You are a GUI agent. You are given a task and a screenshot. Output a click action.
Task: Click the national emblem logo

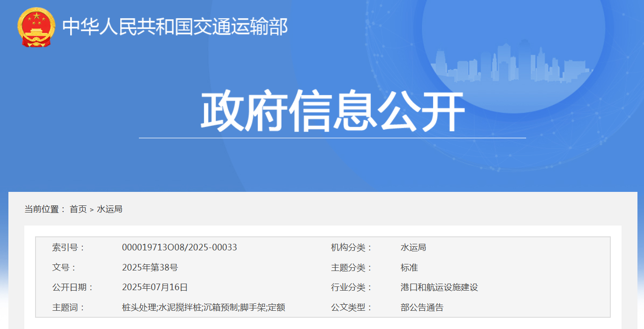[x=36, y=27]
